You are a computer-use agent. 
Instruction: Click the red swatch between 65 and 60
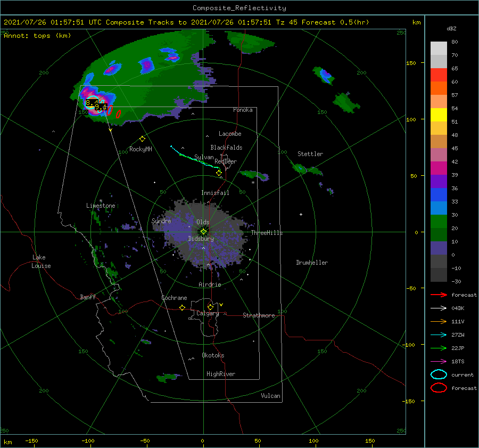point(439,75)
